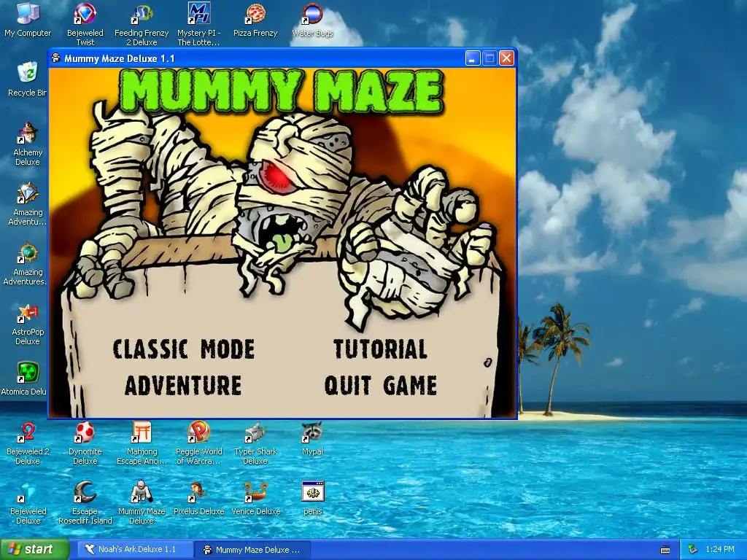This screenshot has width=747, height=560.
Task: Select the Pixelus Deluxe desktop icon
Action: tap(198, 499)
